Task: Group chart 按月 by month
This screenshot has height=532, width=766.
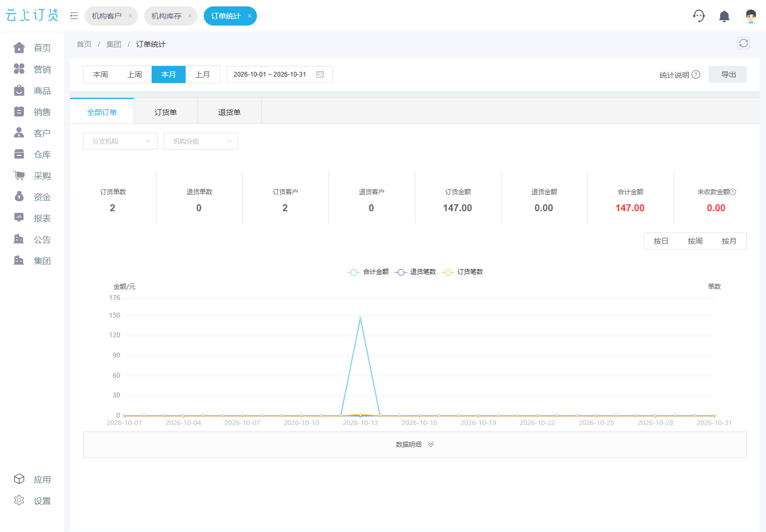Action: [729, 241]
